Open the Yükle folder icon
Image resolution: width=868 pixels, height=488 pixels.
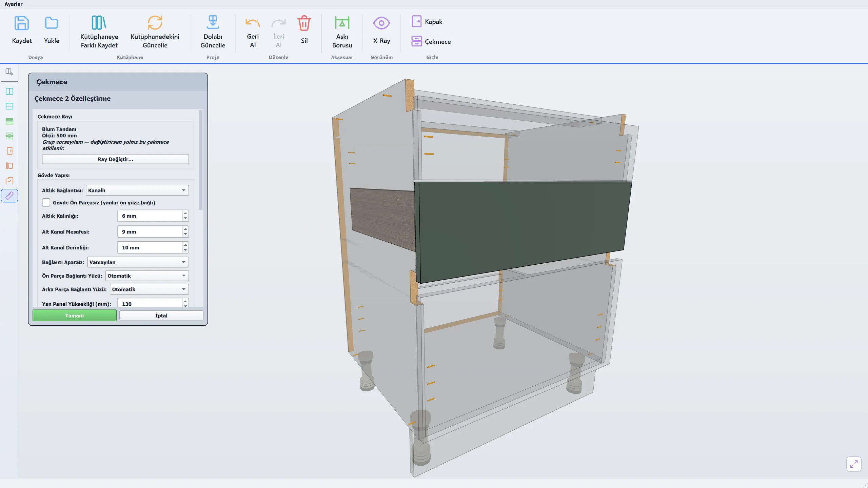(x=52, y=23)
